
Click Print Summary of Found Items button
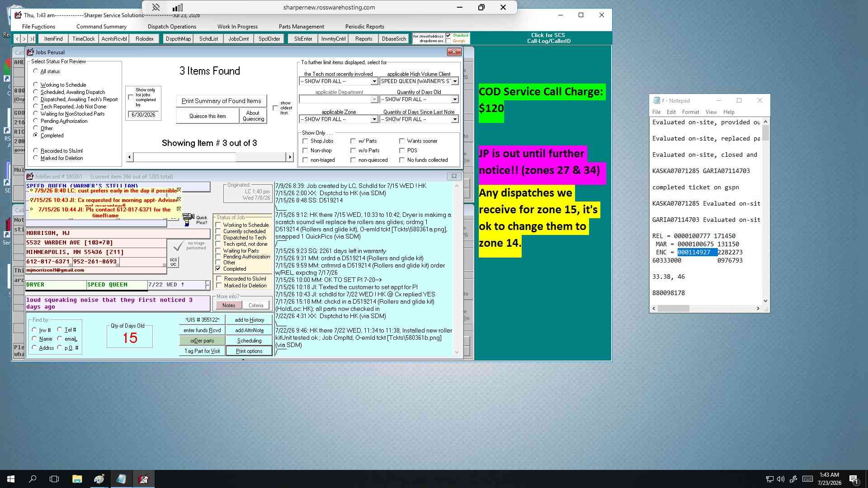pos(221,101)
